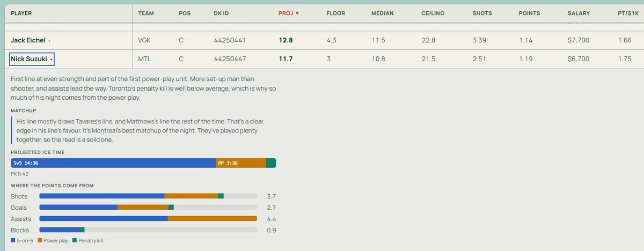Screen dimensions: 644x251
Task: Collapse the Nick Suzuki player details
Action: (32, 59)
